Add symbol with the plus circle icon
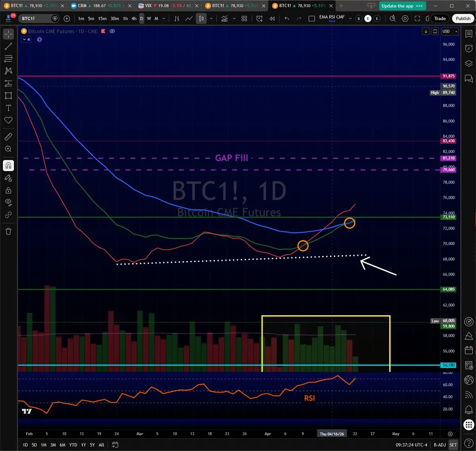This screenshot has height=451, width=476. pos(67,19)
